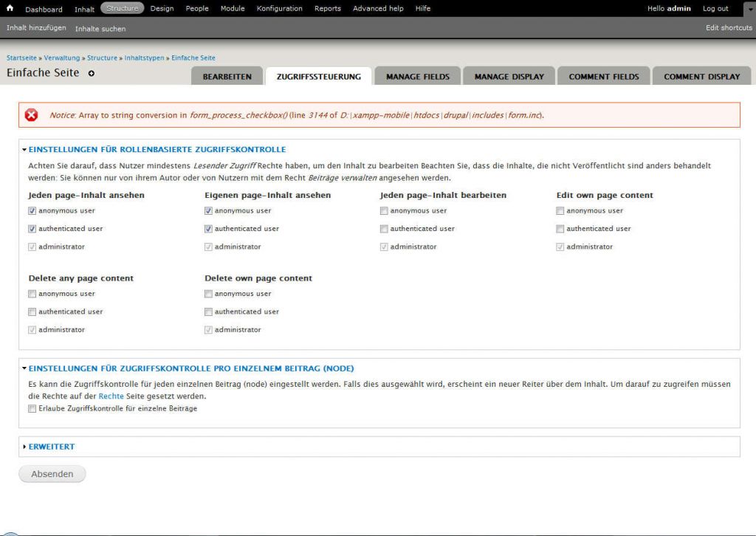Click the Inhaltstypen breadcrumb link
Screen dimensions: 756x536
[144, 58]
